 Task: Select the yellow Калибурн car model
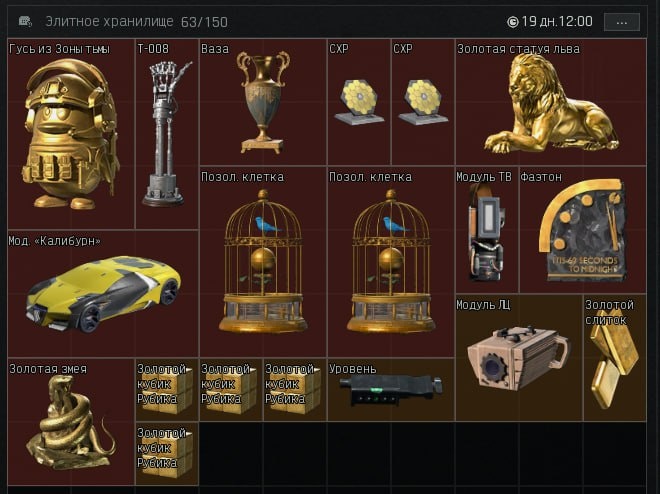103,294
